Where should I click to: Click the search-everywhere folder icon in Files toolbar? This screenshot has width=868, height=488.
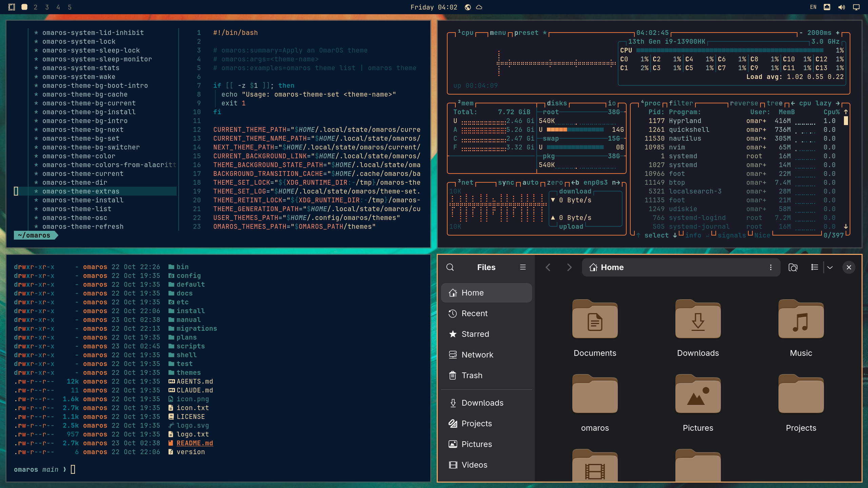pos(793,267)
